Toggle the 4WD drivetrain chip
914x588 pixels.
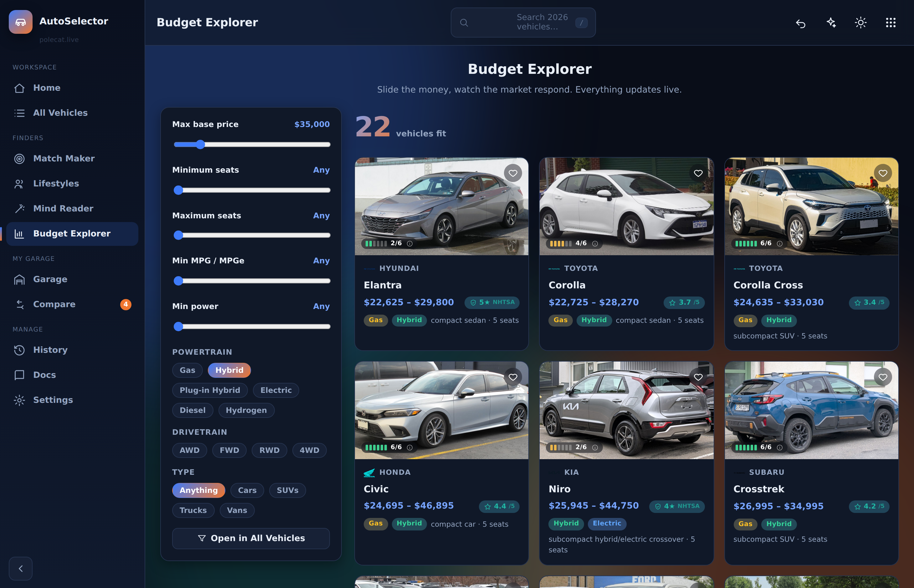coord(310,451)
